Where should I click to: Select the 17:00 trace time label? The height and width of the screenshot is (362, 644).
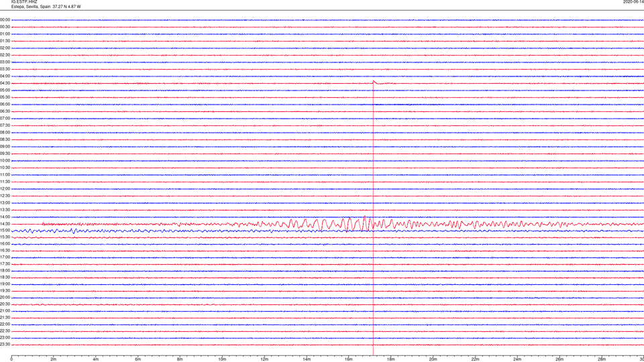5,257
